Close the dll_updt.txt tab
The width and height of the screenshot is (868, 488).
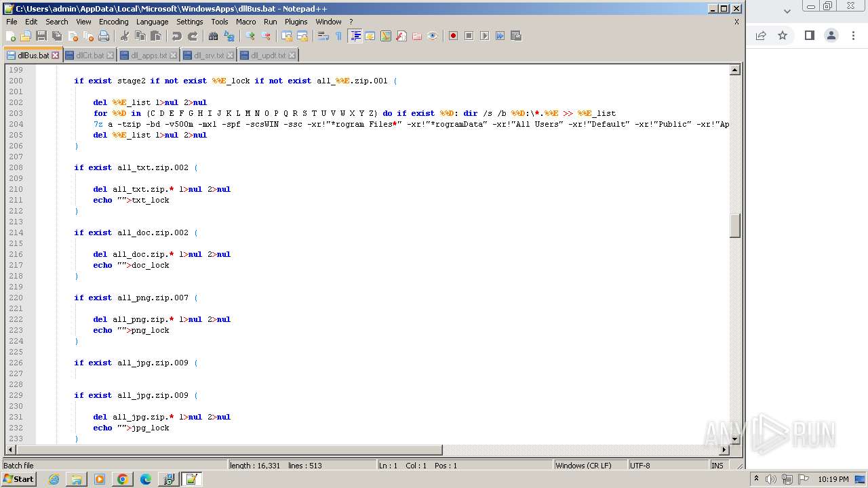point(292,56)
